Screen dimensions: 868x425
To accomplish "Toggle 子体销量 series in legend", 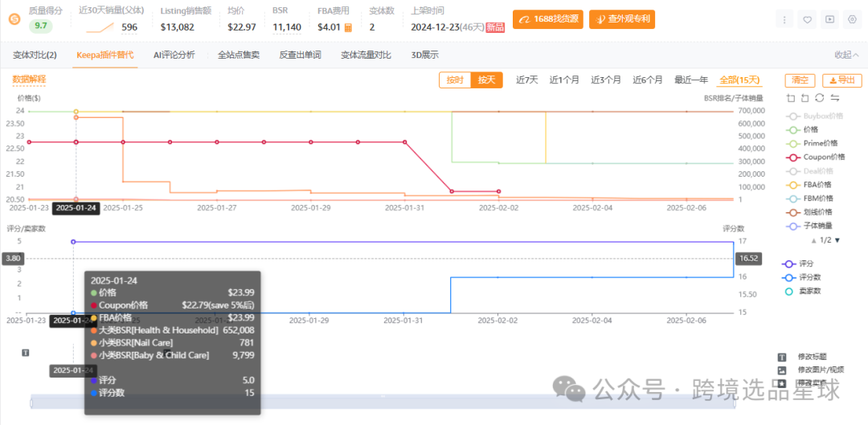I will point(809,226).
